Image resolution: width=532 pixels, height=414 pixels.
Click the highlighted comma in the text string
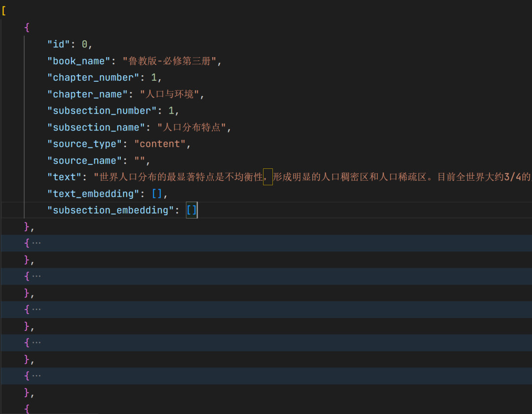point(268,177)
